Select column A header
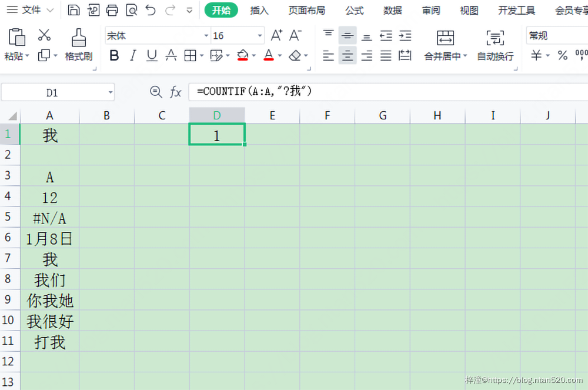 click(x=49, y=115)
